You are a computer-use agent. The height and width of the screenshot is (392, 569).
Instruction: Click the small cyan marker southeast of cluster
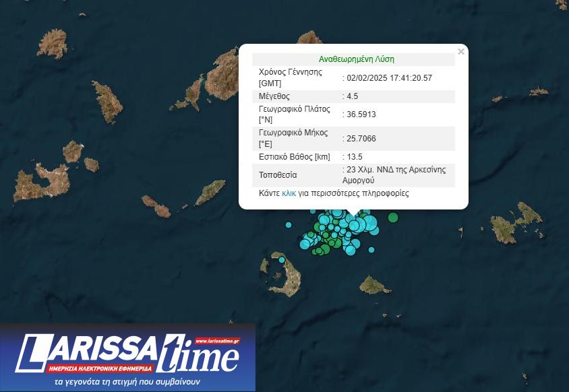[371, 250]
